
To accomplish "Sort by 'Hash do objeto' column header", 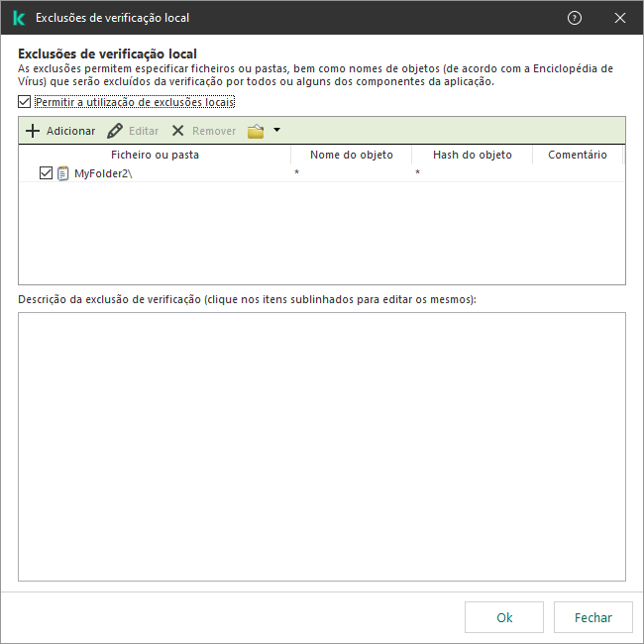I will (x=472, y=155).
